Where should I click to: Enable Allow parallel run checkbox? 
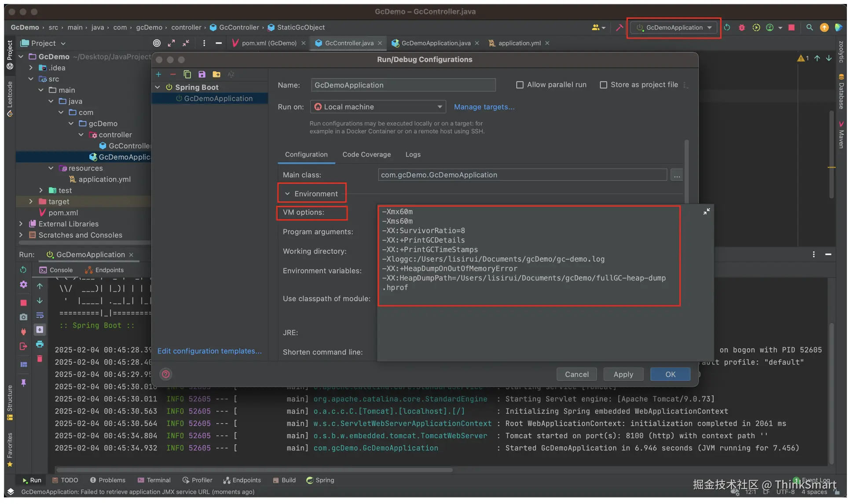[520, 85]
